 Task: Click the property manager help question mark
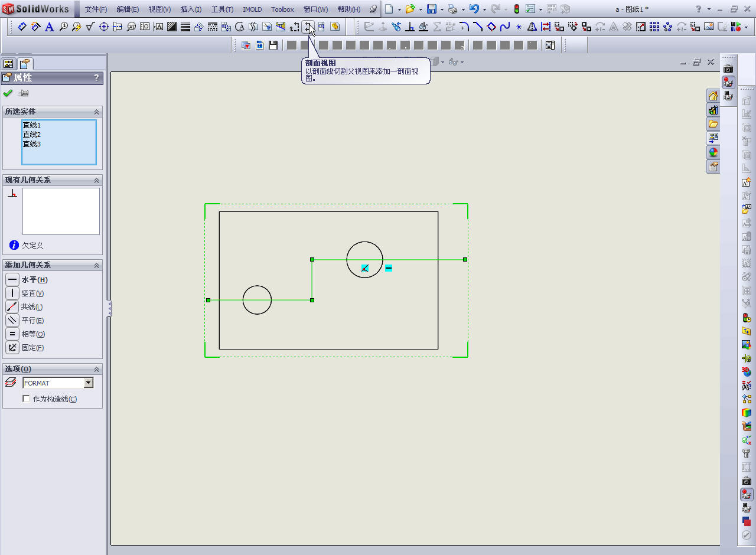pyautogui.click(x=97, y=77)
